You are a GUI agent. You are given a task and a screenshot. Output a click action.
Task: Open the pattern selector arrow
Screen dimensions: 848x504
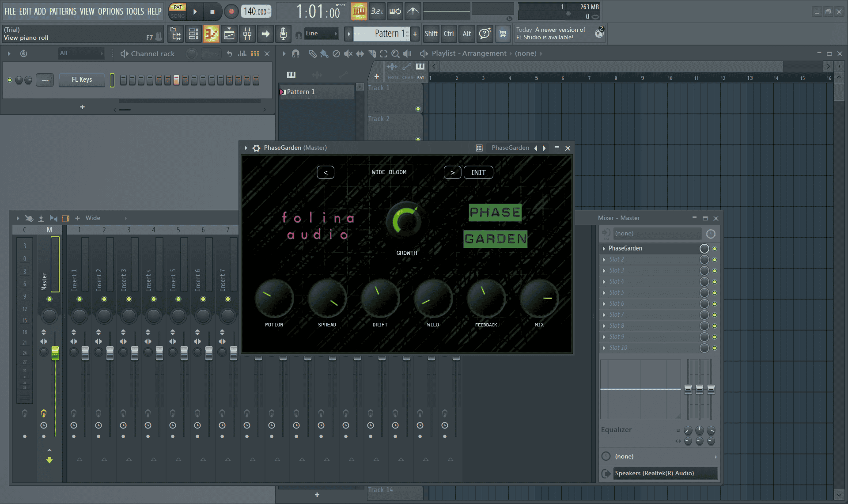pos(348,34)
